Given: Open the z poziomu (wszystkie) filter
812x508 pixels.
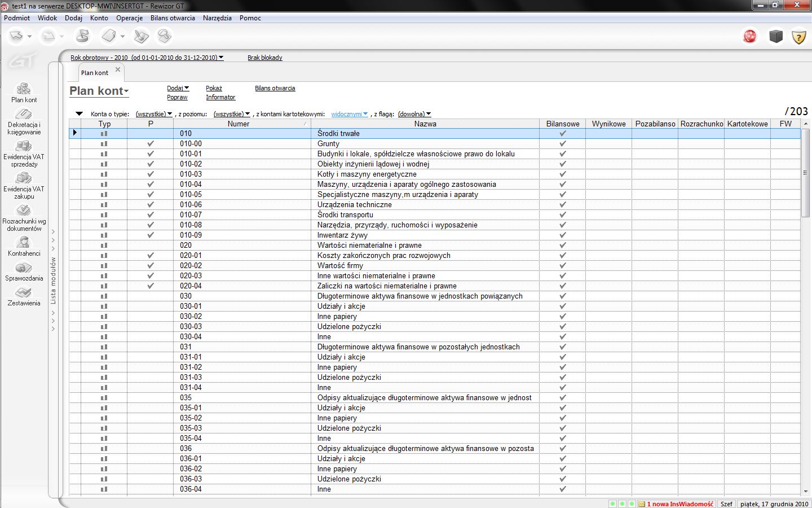Looking at the screenshot, I should pos(232,114).
